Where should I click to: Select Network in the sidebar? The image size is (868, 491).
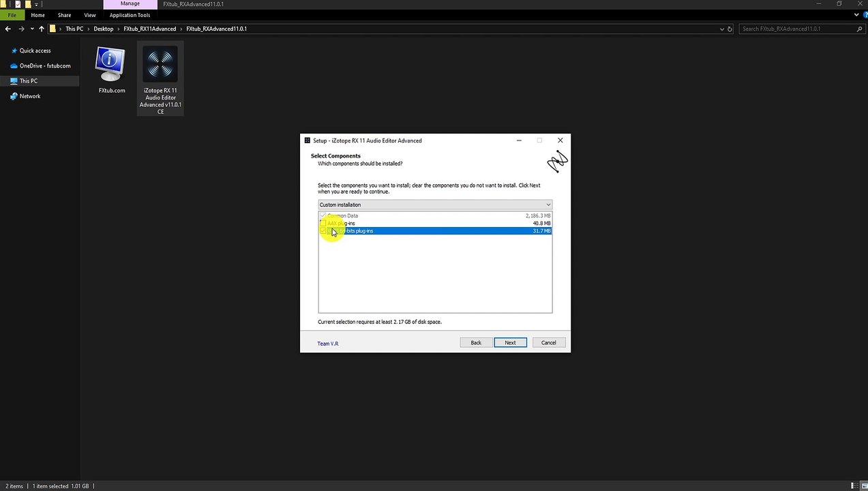click(x=30, y=96)
